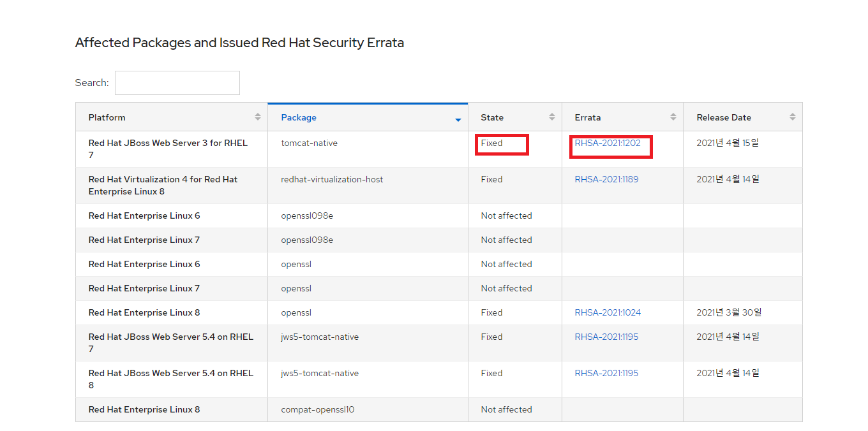Image resolution: width=868 pixels, height=431 pixels.
Task: Select 'Red Hat Virtualization 4' platform cell
Action: [x=172, y=186]
